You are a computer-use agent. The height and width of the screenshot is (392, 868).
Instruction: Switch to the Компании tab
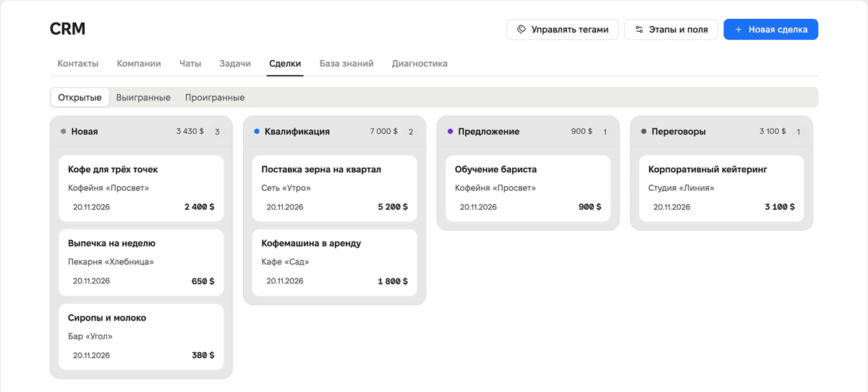coord(139,64)
